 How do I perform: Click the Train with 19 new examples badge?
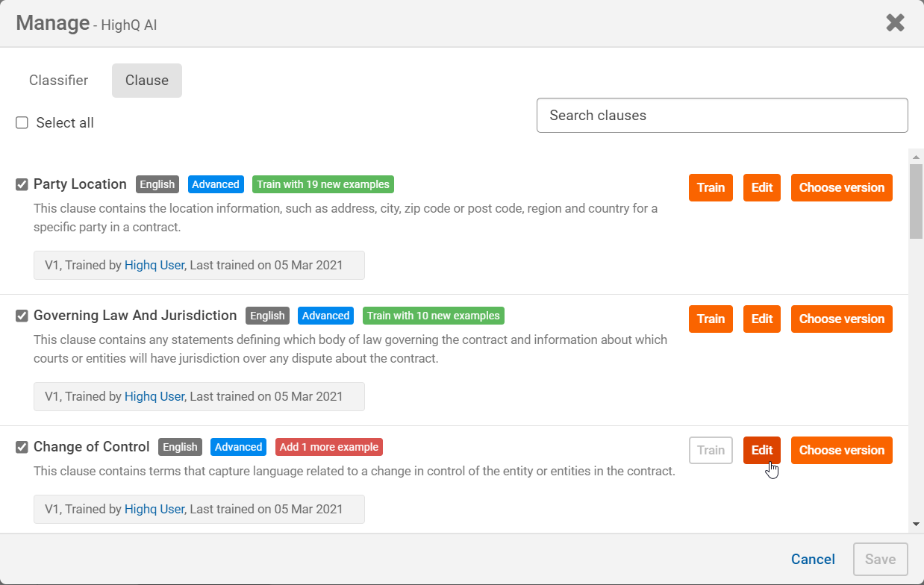(322, 184)
